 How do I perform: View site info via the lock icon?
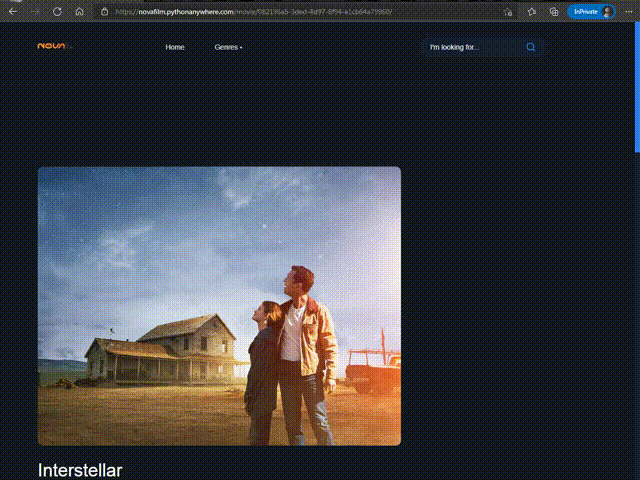coord(104,12)
